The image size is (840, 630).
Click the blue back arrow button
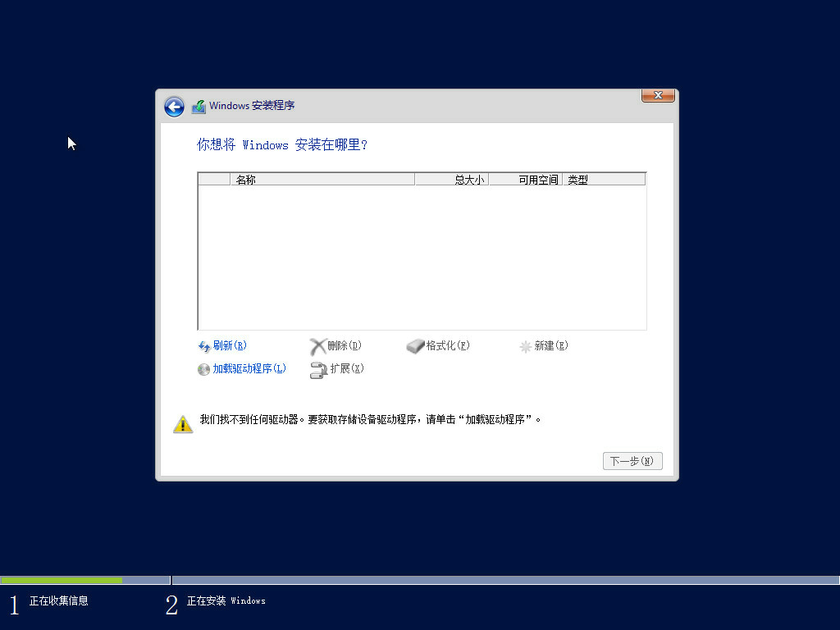174,107
